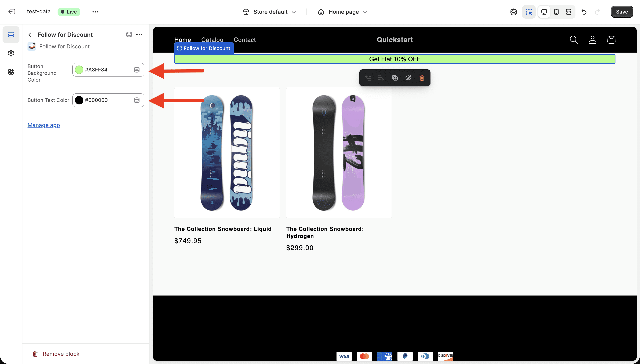
Task: Click Catalog in the store navigation
Action: [x=212, y=40]
